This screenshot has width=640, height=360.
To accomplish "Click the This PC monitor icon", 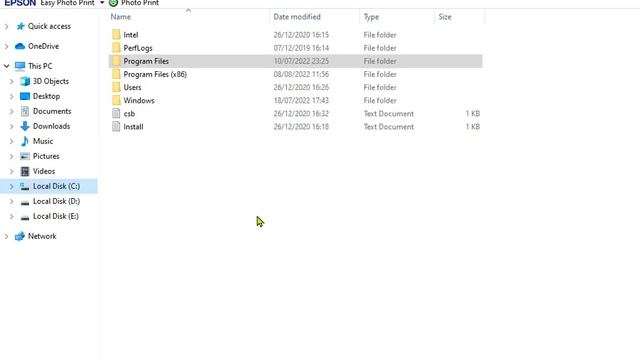I will [20, 66].
